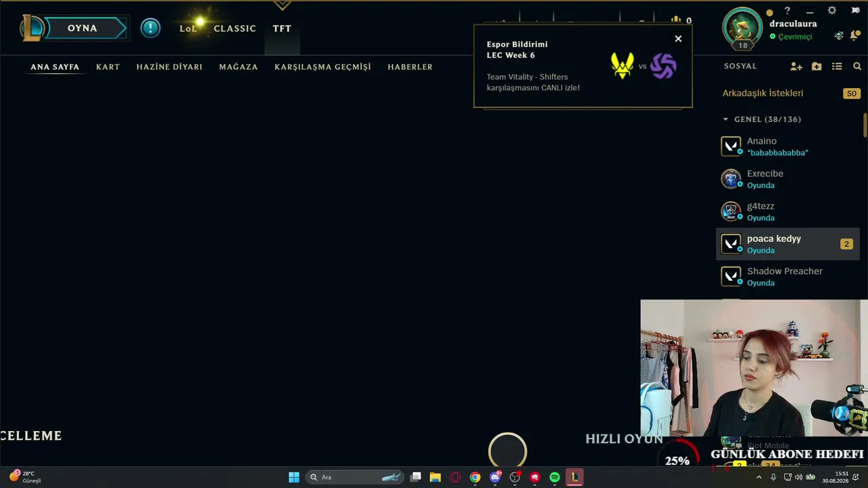
Task: Select friend Shadow Preacher
Action: pyautogui.click(x=788, y=277)
